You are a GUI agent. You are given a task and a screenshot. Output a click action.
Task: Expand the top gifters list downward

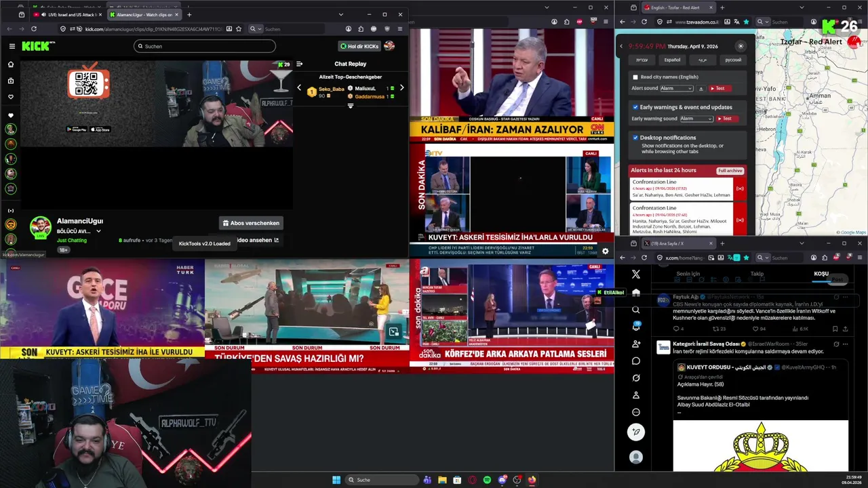pos(351,106)
